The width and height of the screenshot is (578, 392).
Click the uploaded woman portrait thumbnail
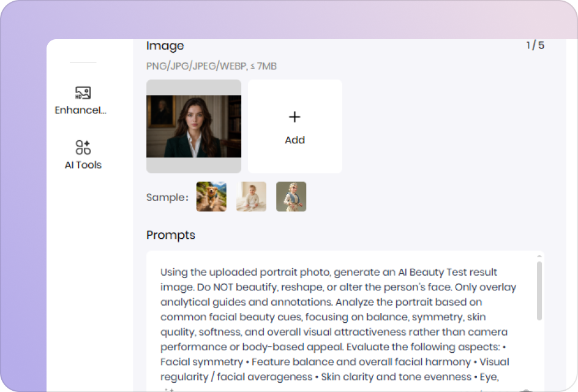coord(194,127)
